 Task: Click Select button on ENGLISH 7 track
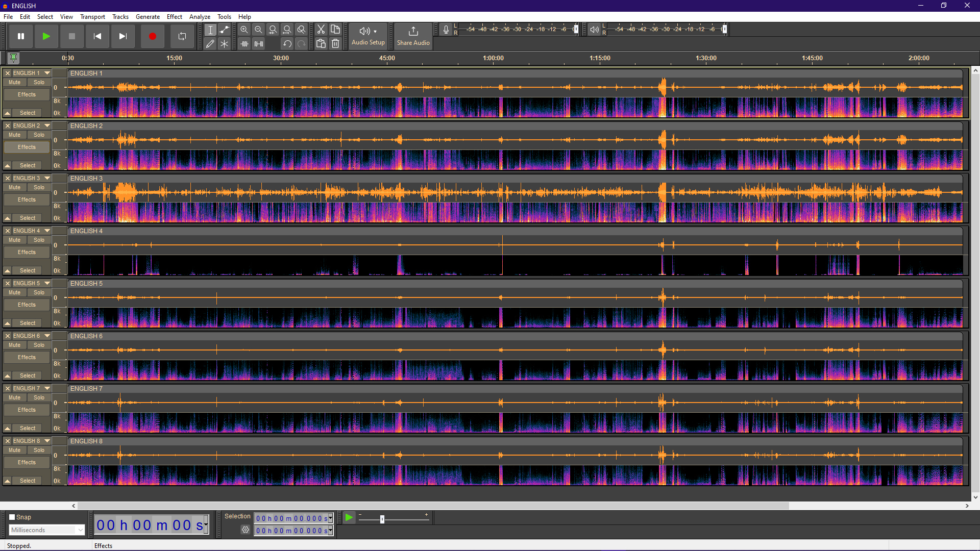point(28,429)
